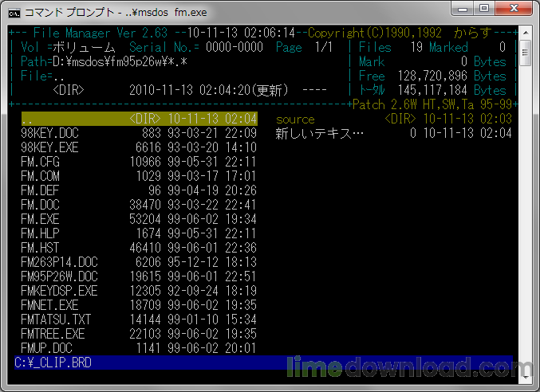Image resolution: width=540 pixels, height=392 pixels.
Task: Click the scrollbar up arrow
Action: coord(526,33)
